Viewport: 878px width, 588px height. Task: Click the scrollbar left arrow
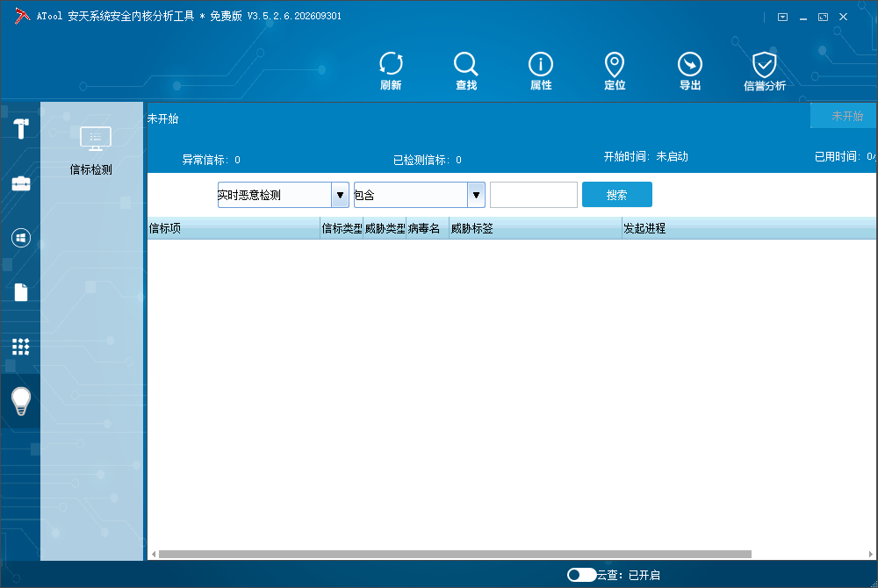point(154,555)
